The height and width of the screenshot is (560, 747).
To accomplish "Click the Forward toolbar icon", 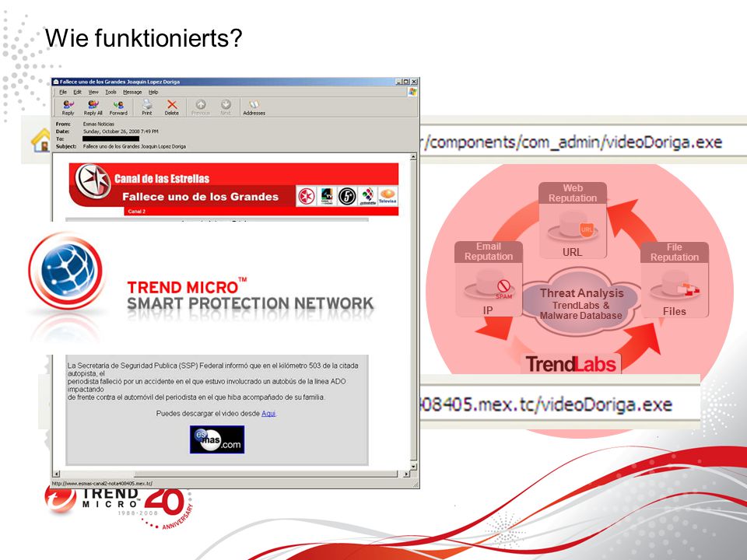I will coord(118,107).
